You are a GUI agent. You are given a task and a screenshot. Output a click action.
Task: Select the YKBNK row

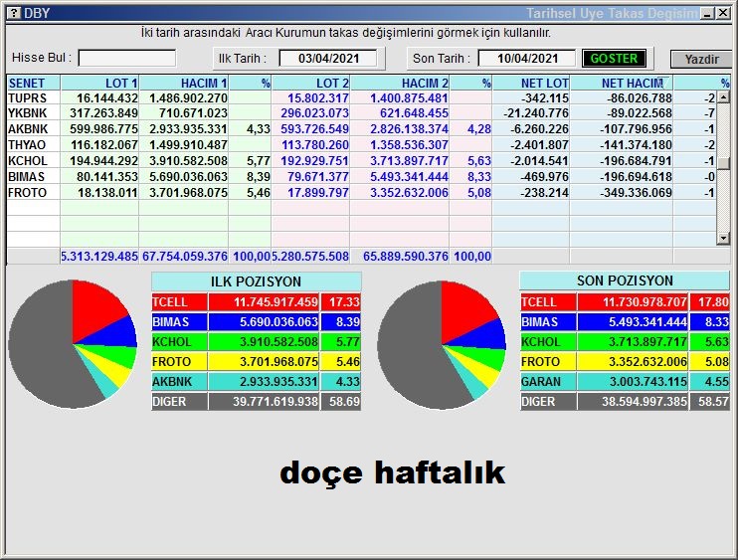(x=361, y=113)
